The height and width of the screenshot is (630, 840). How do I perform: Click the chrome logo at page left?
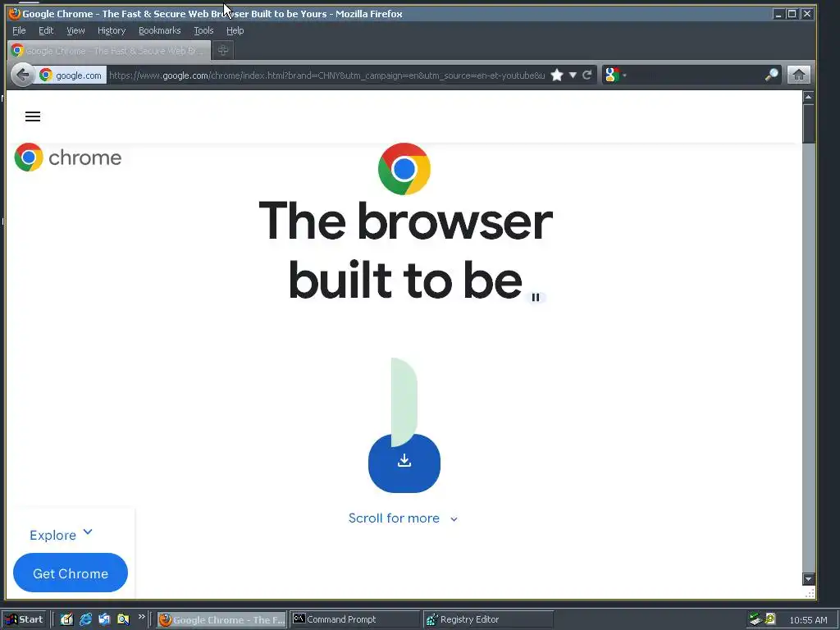tap(68, 157)
